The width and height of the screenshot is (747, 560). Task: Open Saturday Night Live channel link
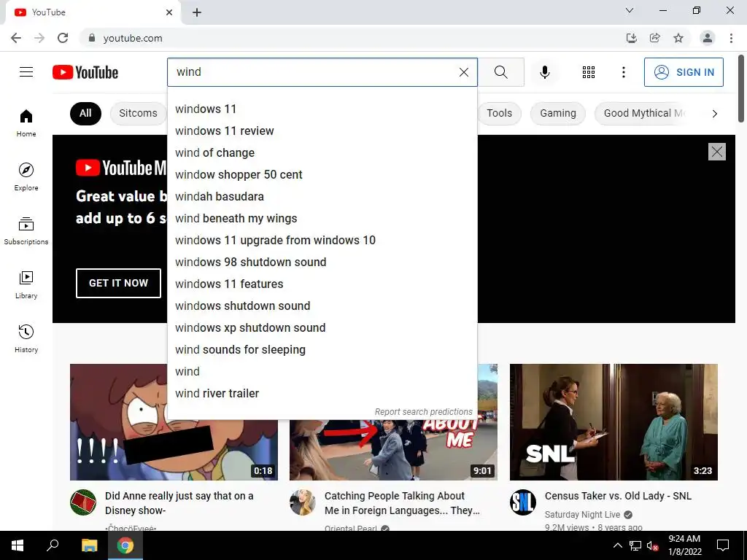582,515
